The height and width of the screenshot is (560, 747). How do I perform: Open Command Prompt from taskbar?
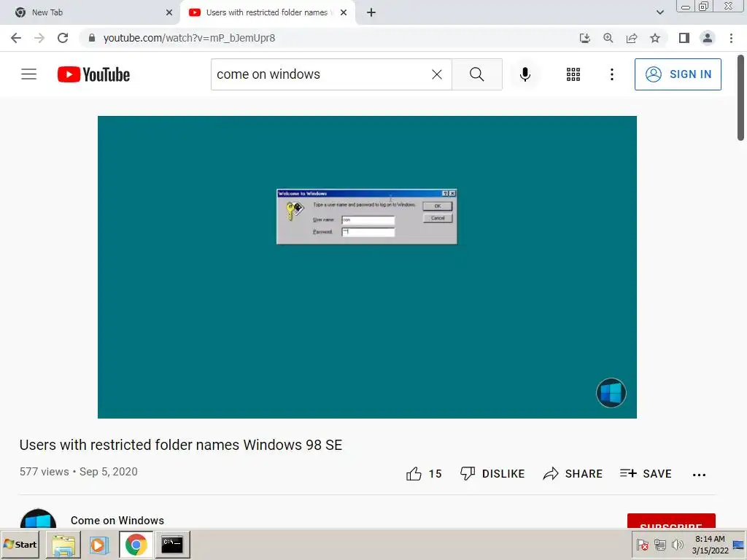(x=172, y=545)
